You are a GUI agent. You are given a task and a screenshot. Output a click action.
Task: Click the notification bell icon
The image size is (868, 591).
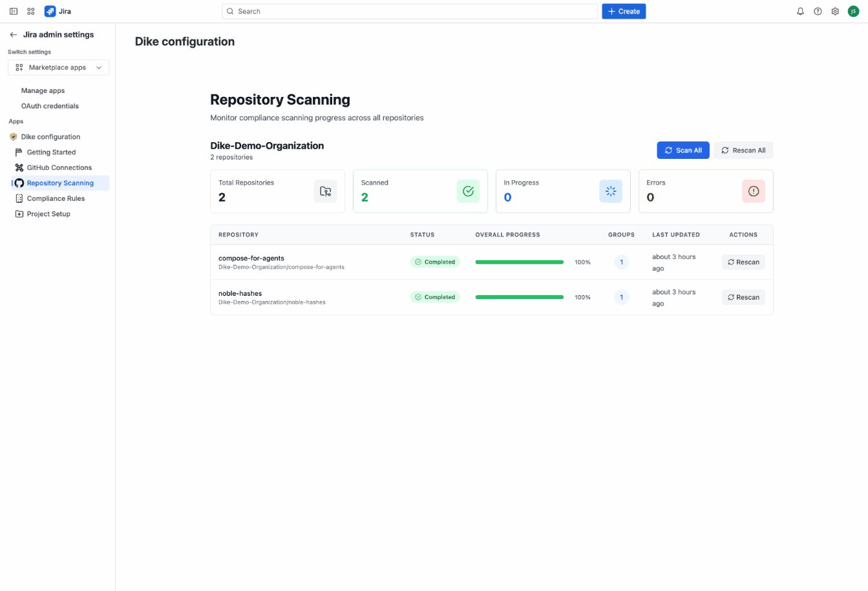click(x=800, y=11)
